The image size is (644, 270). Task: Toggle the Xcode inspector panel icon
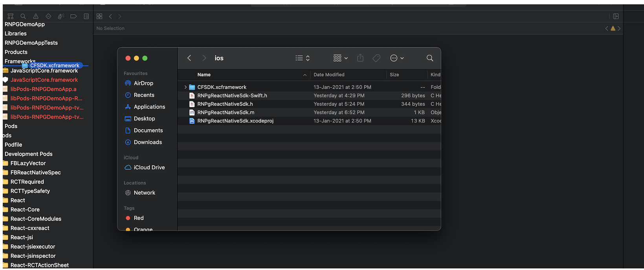click(616, 16)
